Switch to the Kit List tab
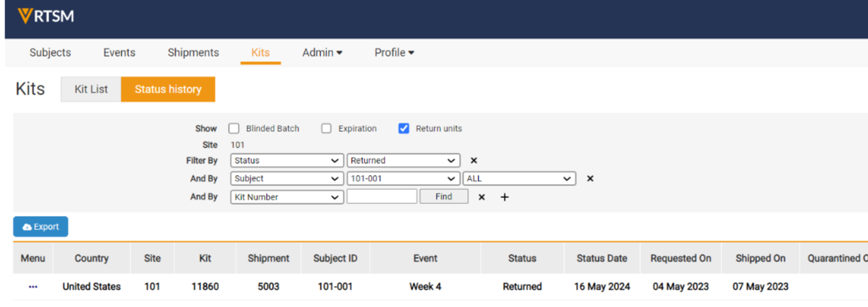Screen dimensions: 868x307 pos(91,89)
